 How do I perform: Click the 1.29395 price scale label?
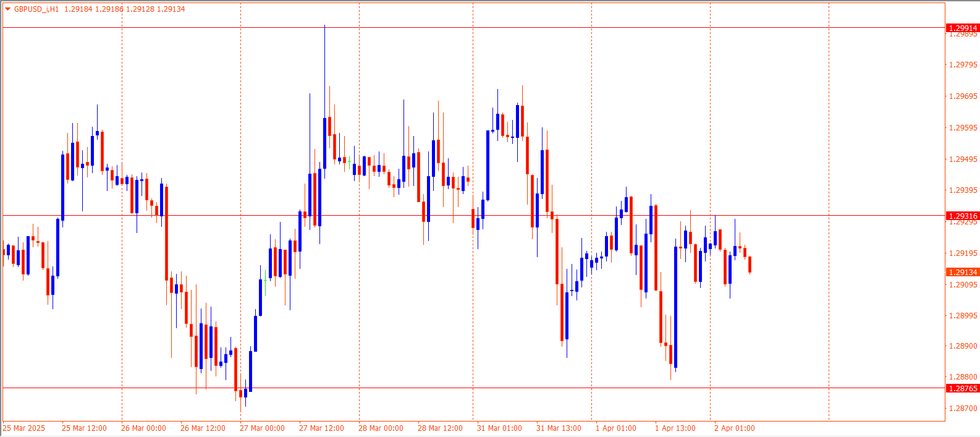coord(963,190)
